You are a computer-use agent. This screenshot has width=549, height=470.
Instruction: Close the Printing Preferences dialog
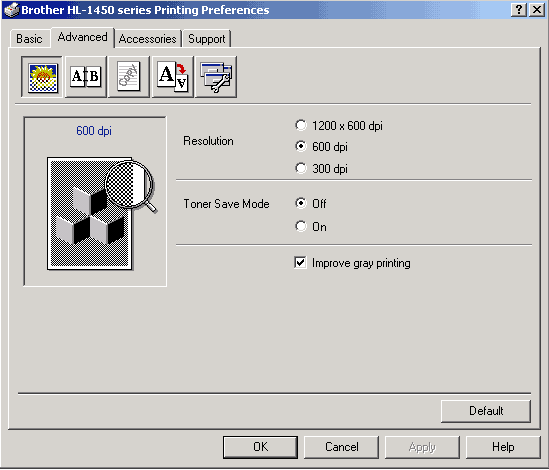tap(536, 10)
